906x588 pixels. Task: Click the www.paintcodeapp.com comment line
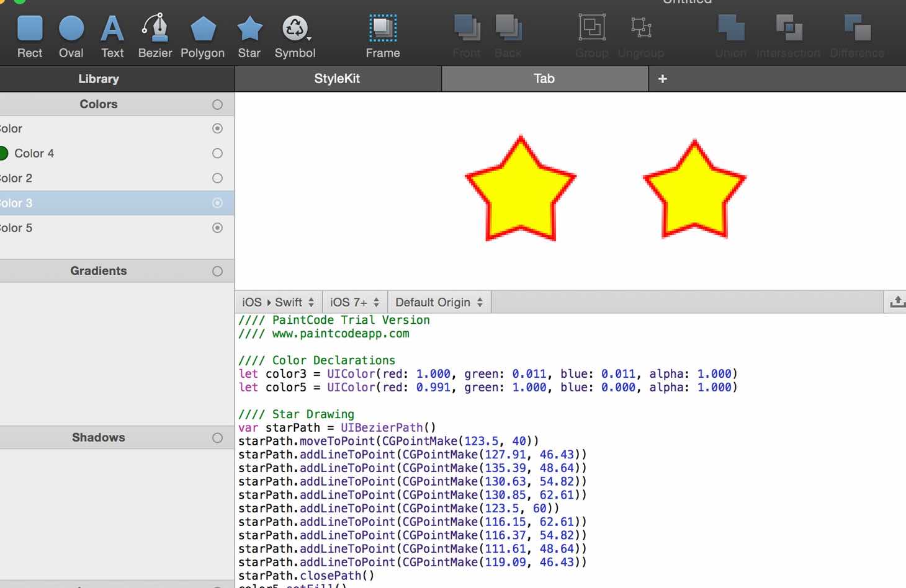(x=324, y=334)
